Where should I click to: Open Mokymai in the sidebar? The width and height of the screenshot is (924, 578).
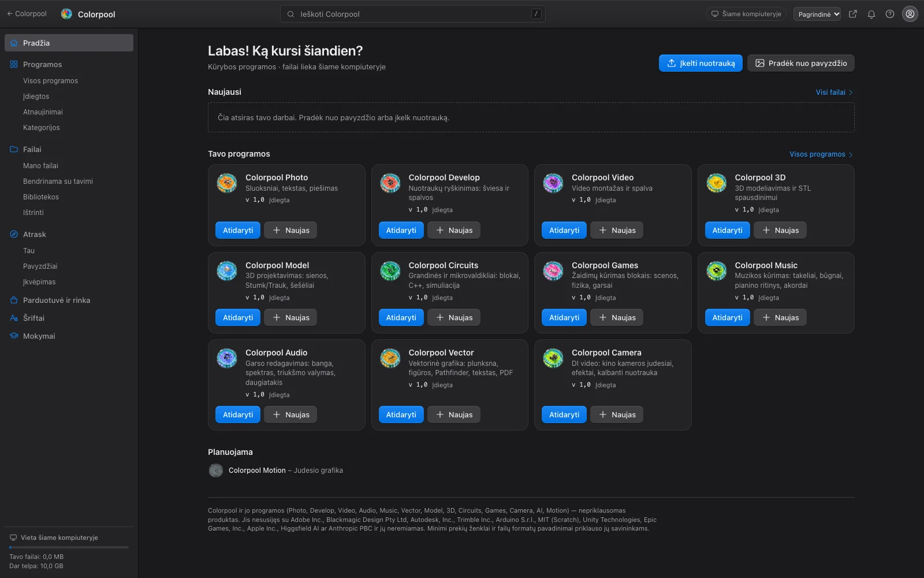click(69, 336)
